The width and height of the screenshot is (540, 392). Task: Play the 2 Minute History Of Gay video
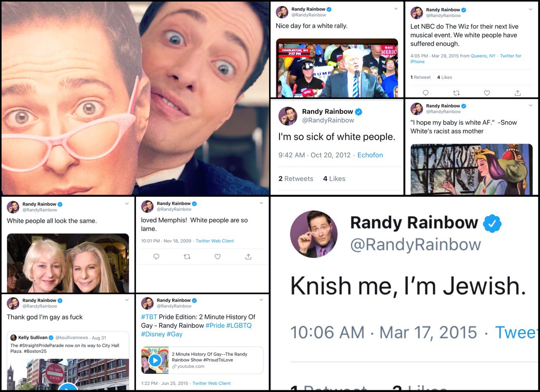(155, 360)
